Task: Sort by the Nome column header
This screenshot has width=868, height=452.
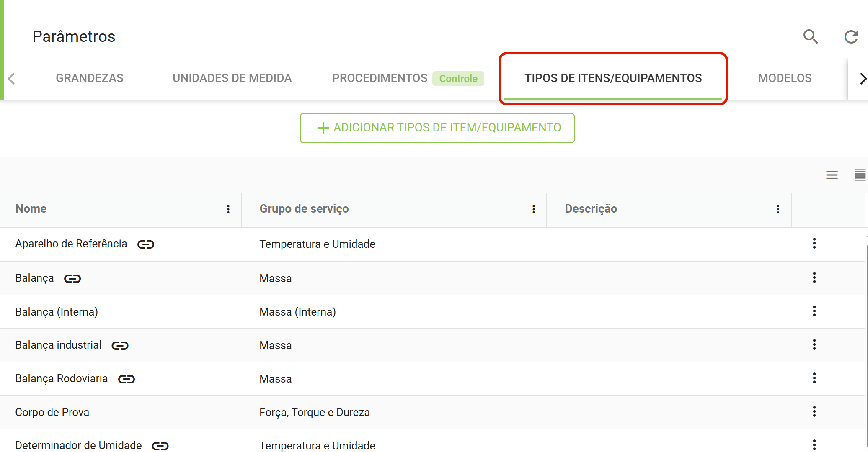Action: point(31,209)
